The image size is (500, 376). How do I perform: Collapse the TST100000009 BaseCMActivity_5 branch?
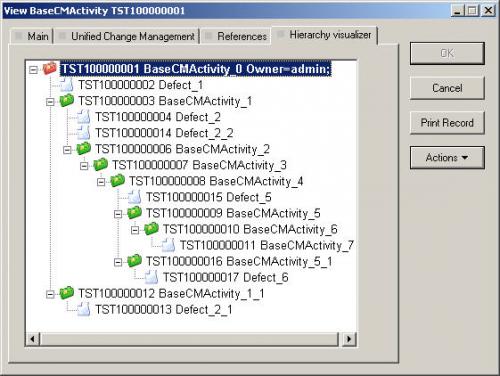[118, 214]
